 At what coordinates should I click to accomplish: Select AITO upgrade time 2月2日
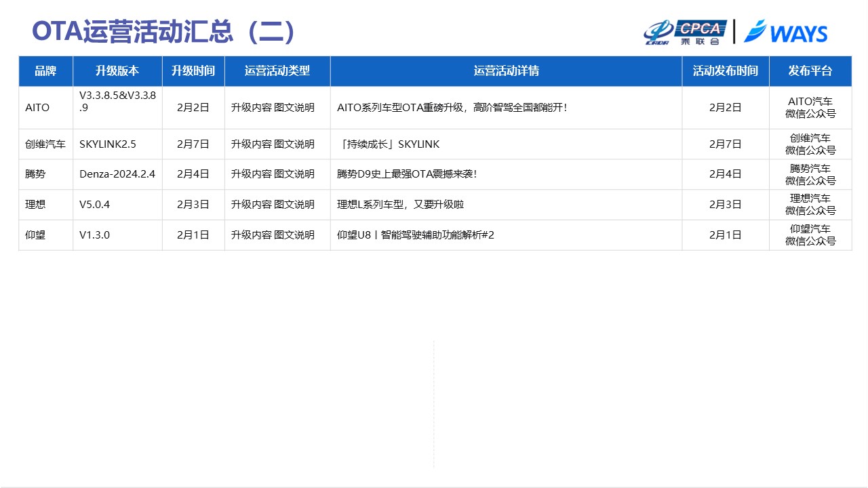point(193,108)
